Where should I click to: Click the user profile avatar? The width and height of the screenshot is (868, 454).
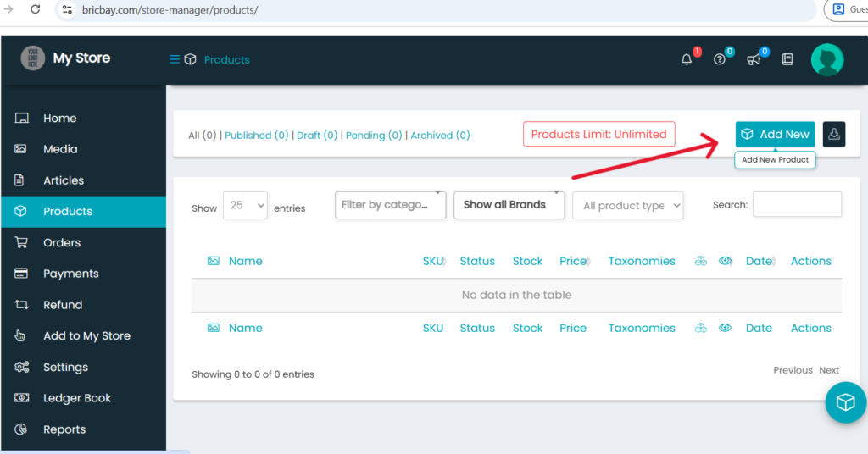click(x=826, y=59)
